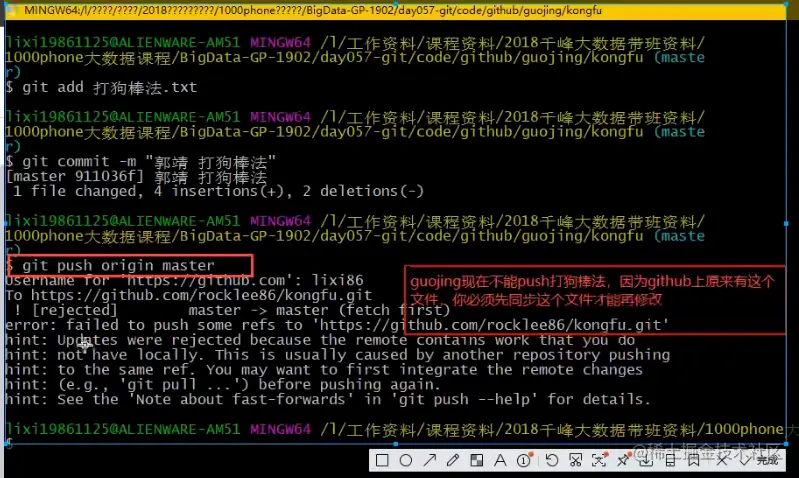Select the pencil drawing tool

click(452, 461)
